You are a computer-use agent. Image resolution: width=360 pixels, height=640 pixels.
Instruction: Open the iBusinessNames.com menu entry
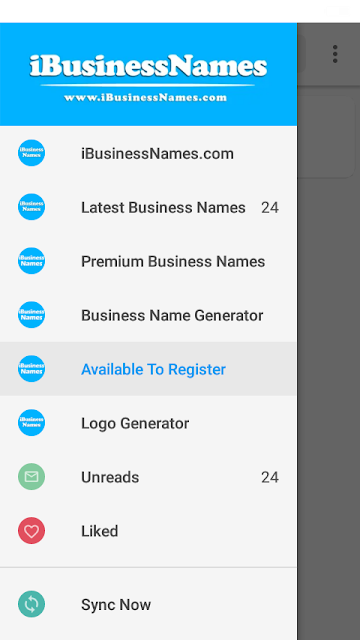tap(149, 153)
